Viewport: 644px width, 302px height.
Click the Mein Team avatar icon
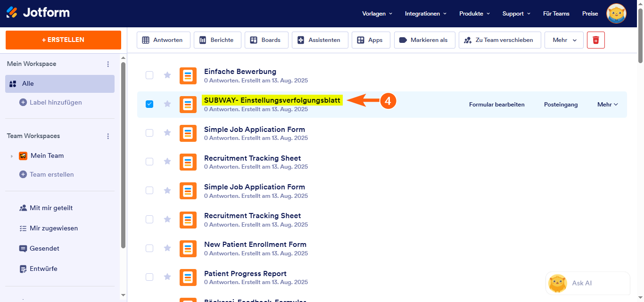pyautogui.click(x=23, y=156)
